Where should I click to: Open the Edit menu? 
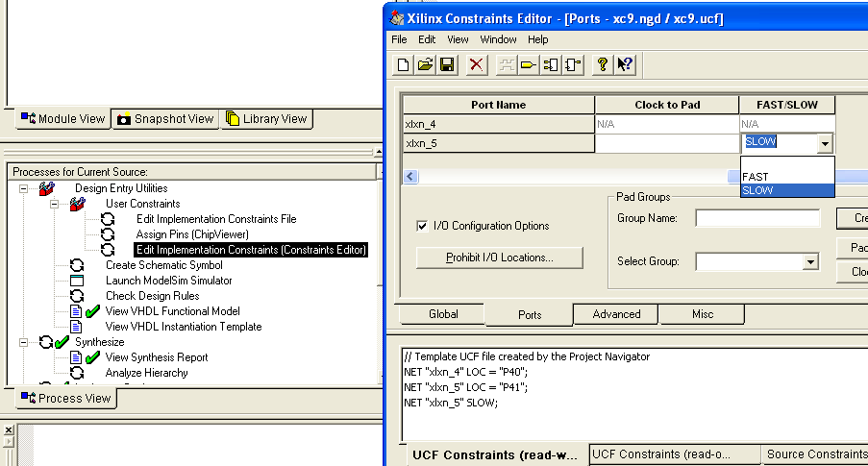pyautogui.click(x=426, y=39)
